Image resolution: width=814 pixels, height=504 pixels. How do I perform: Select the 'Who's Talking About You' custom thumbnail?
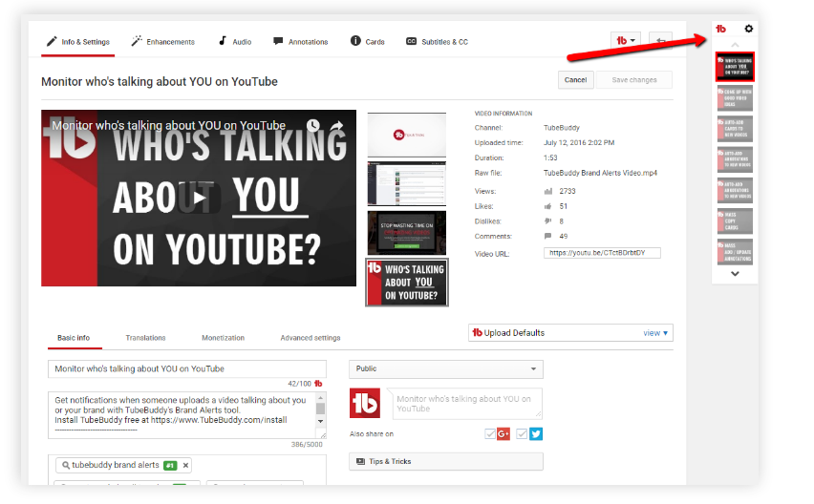(x=406, y=283)
